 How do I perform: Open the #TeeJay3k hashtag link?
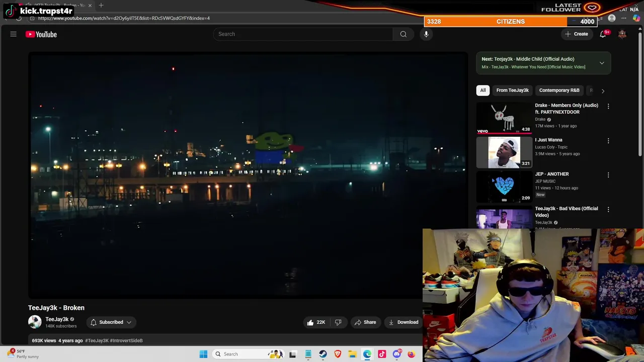[x=97, y=340]
